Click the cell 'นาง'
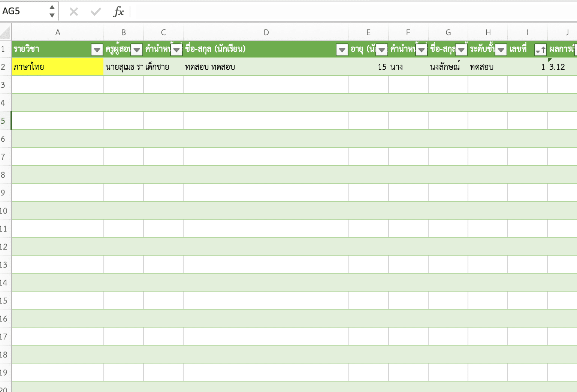Image resolution: width=577 pixels, height=392 pixels. point(408,67)
